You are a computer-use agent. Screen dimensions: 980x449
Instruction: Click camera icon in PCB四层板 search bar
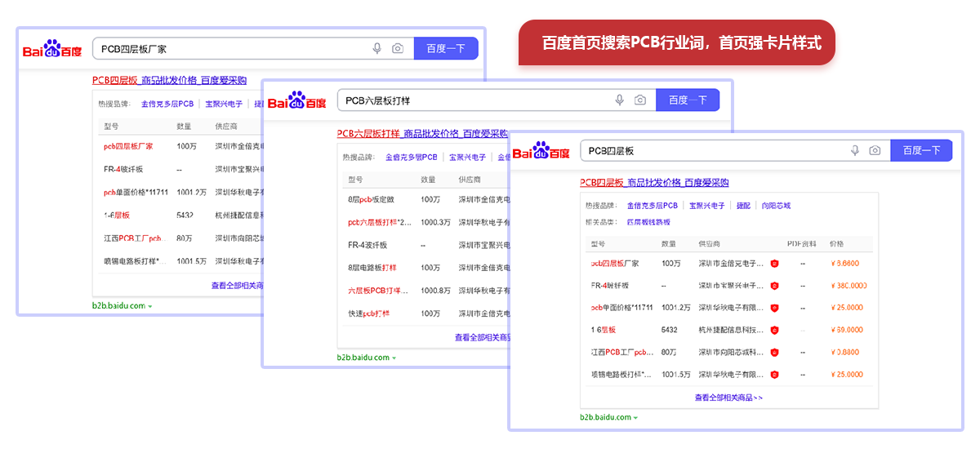[875, 151]
